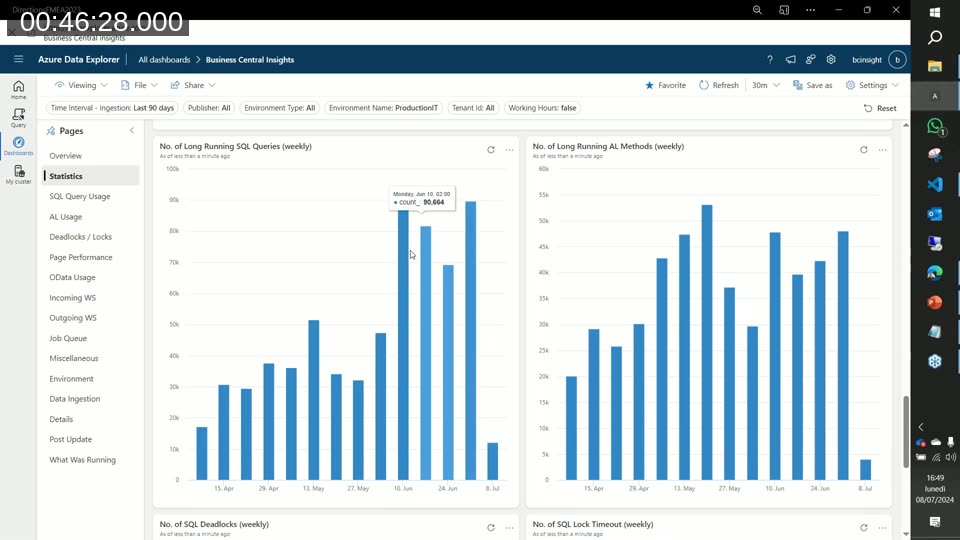Click Save as in the toolbar
This screenshot has height=540, width=960.
click(x=812, y=85)
